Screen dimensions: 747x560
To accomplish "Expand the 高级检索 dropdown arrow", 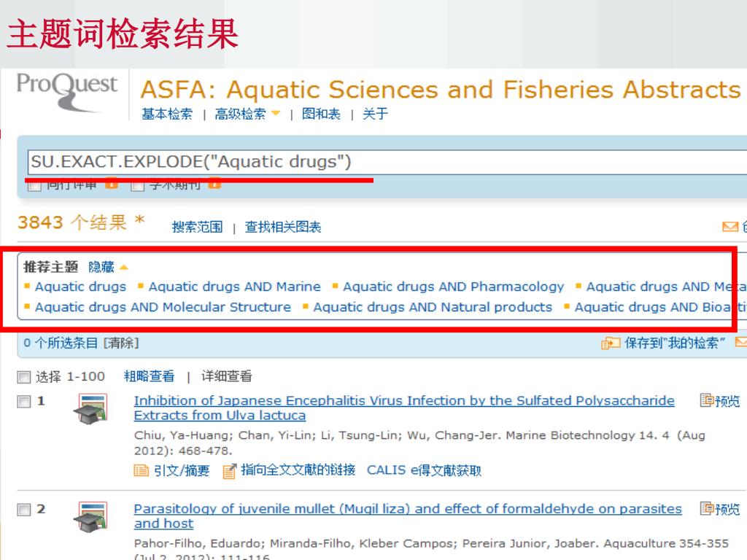I will click(276, 113).
